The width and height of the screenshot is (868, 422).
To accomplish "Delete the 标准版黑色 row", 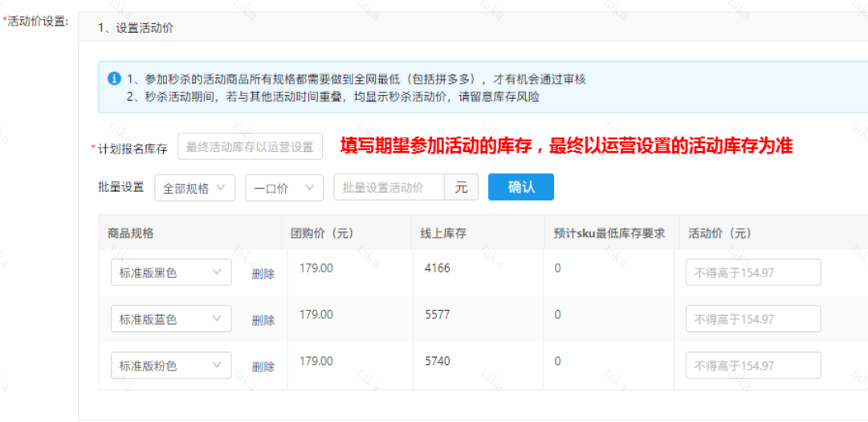I will tap(263, 273).
